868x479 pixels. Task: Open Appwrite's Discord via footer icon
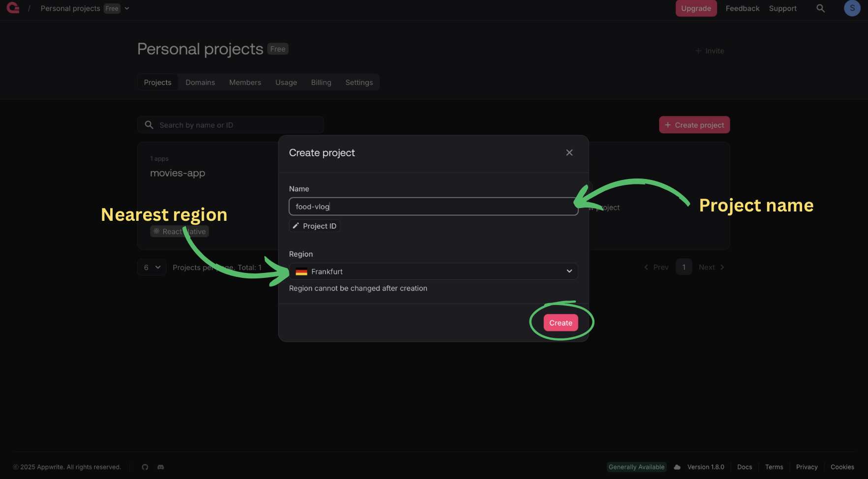point(160,467)
